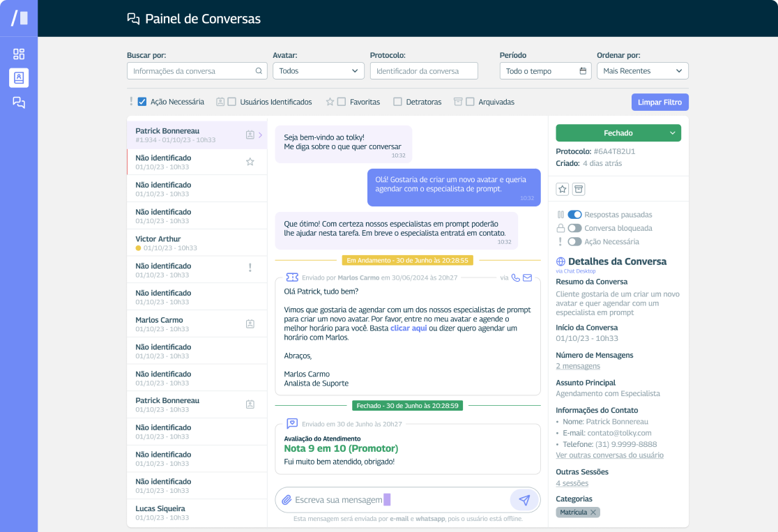This screenshot has height=532, width=778.
Task: Click the send message paper plane icon
Action: click(524, 500)
